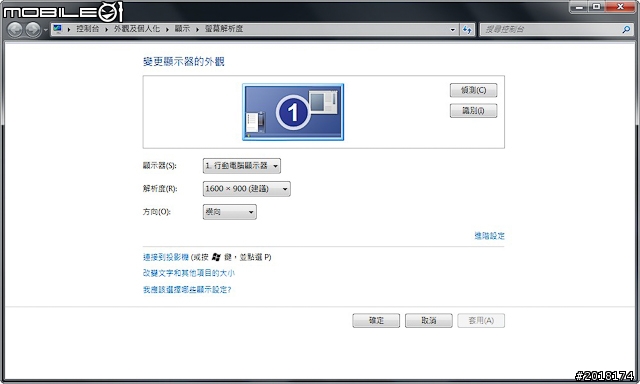Refresh the address bar with refresh icon
This screenshot has width=640, height=384.
click(467, 29)
